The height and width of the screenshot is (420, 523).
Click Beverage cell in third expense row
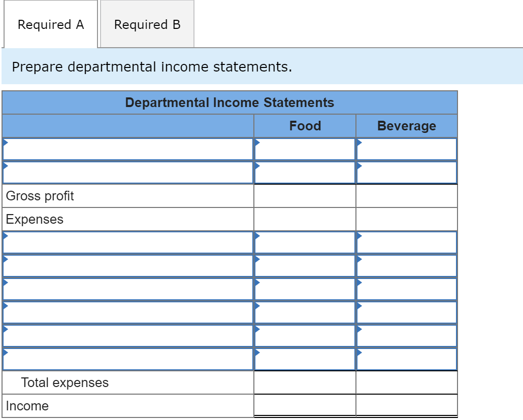pos(407,289)
